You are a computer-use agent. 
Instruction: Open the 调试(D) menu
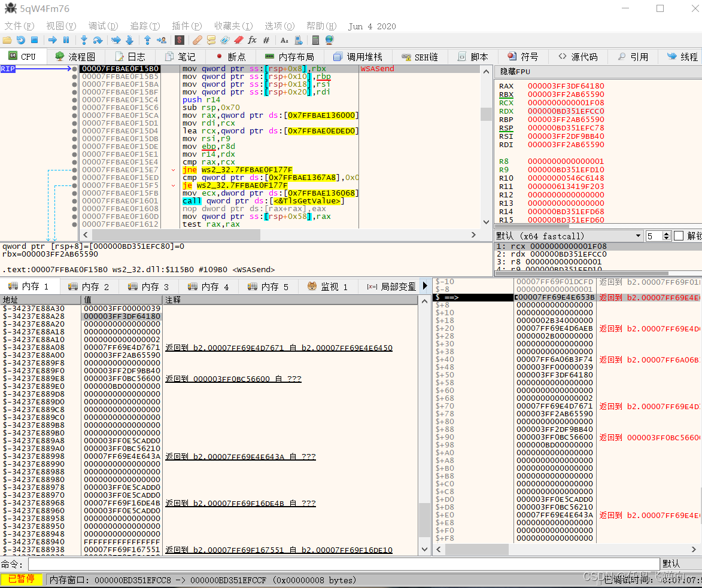(x=103, y=26)
